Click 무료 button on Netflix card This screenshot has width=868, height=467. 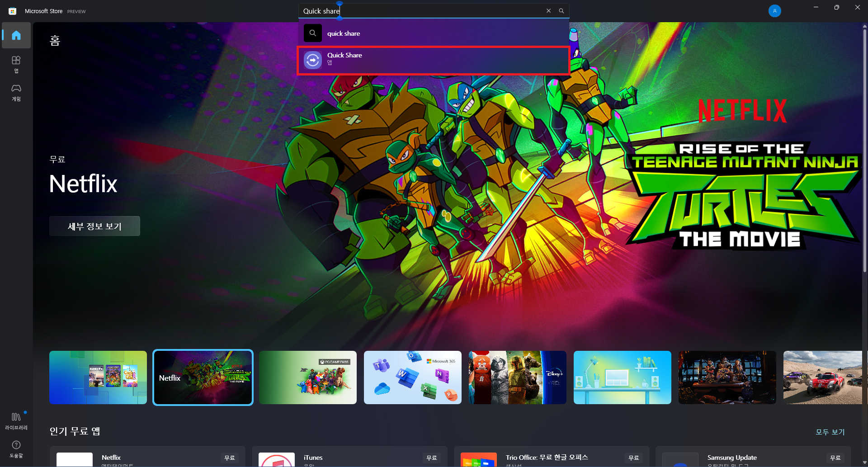tap(230, 458)
